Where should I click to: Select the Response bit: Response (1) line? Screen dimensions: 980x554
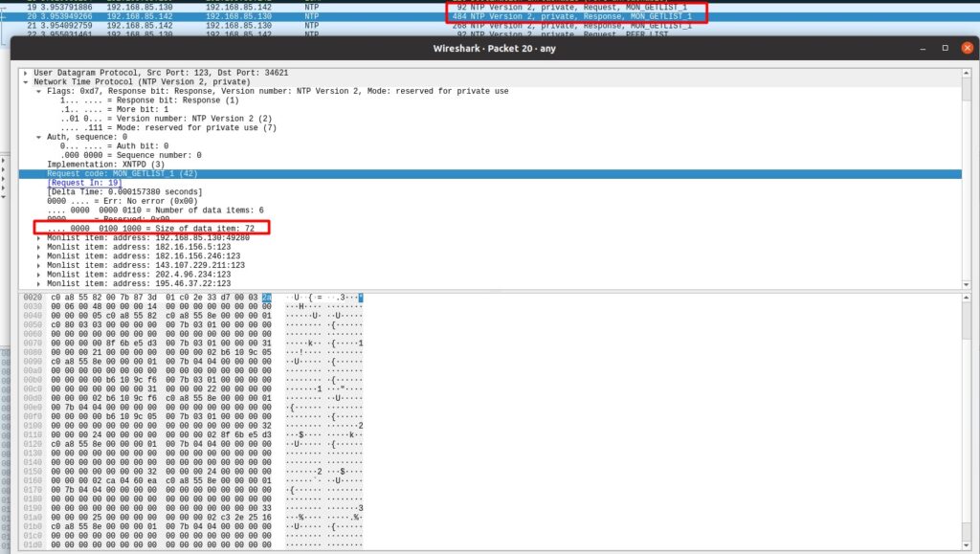[149, 100]
